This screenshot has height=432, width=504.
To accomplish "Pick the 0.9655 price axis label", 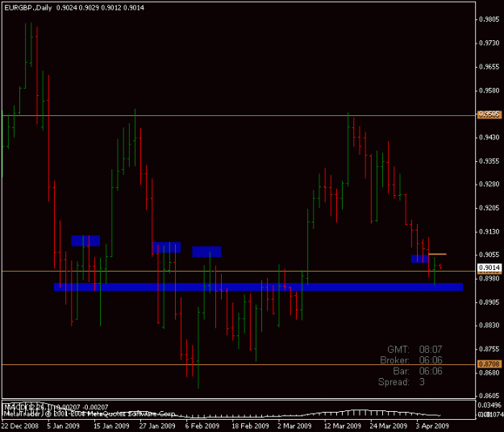I will [x=489, y=67].
